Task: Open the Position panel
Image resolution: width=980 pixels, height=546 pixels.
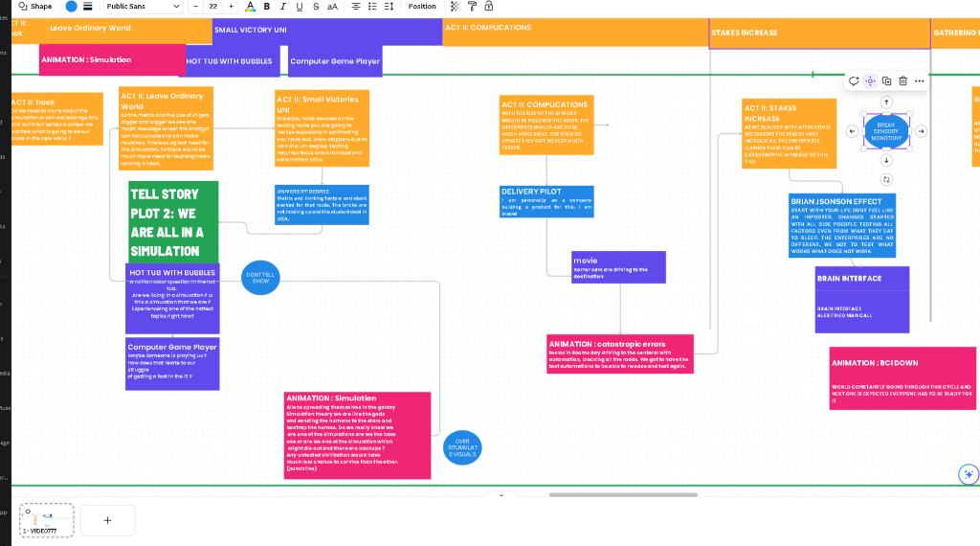Action: [x=422, y=7]
